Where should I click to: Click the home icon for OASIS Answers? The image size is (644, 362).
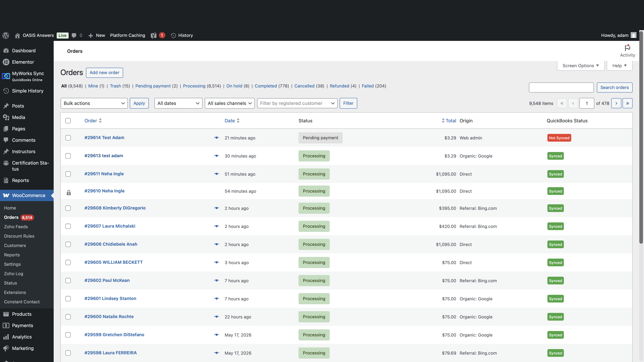[17, 36]
